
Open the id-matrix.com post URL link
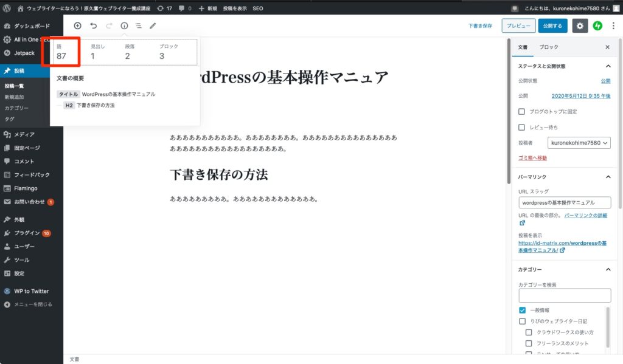click(x=562, y=247)
